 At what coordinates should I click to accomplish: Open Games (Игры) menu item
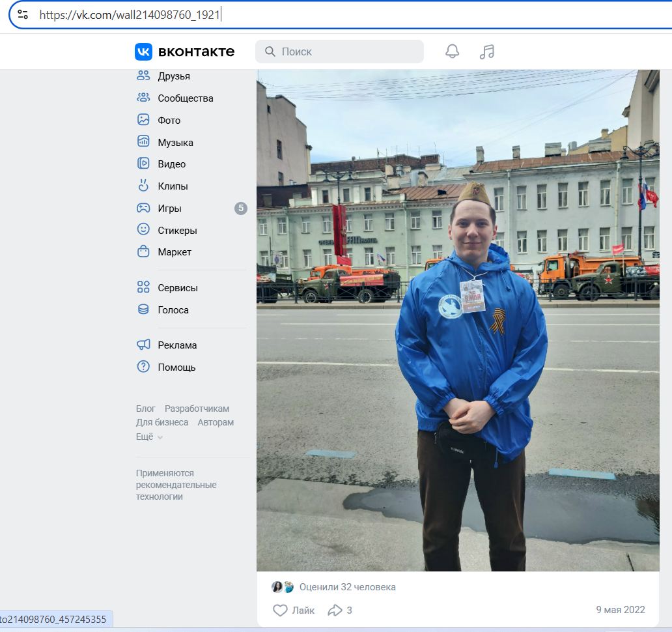169,208
